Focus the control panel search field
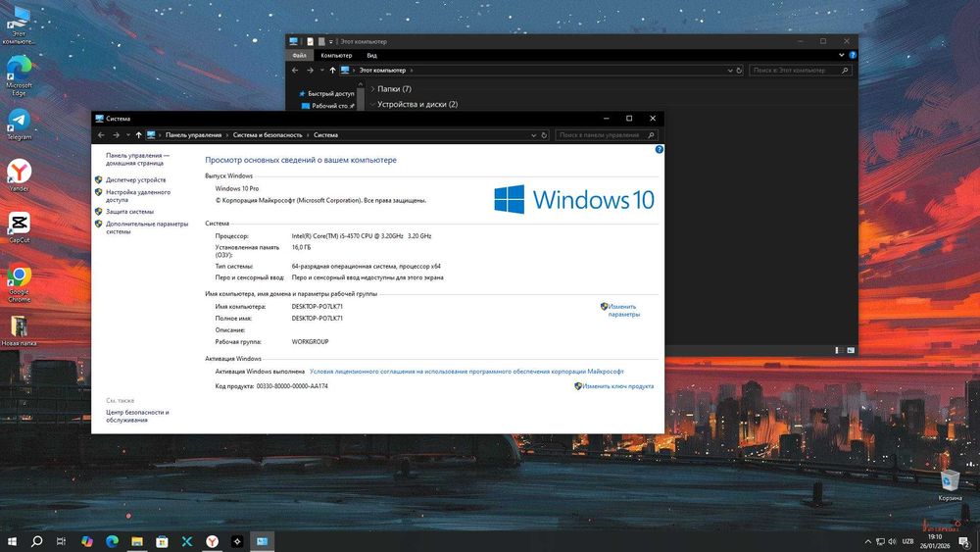980x552 pixels. [x=607, y=135]
